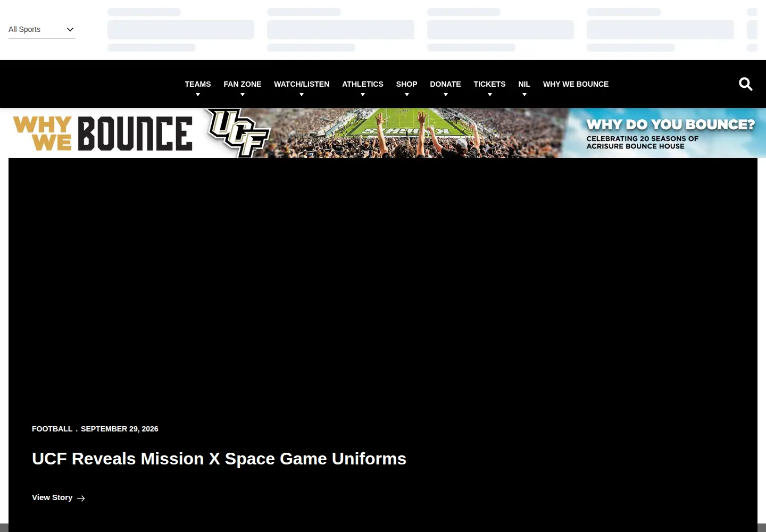Screen dimensions: 766x532
Task: Expand the arrow under NIL
Action: 524,95
